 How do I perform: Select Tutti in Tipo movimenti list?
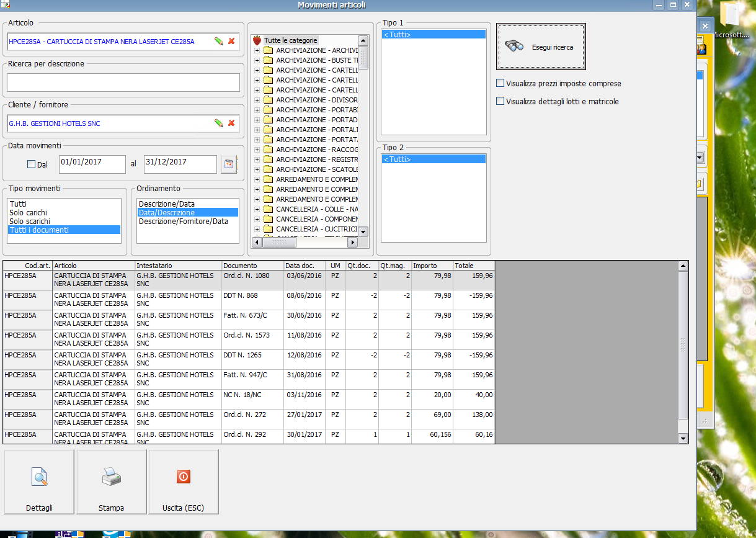pyautogui.click(x=64, y=204)
